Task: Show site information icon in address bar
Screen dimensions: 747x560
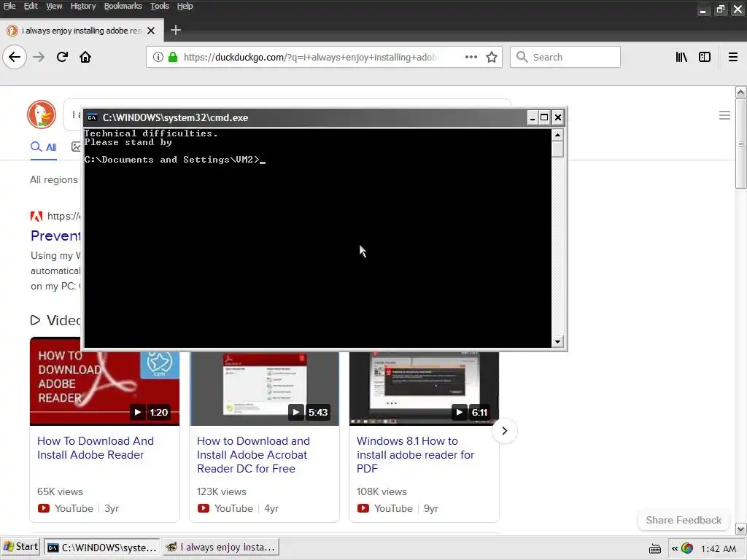Action: (x=158, y=57)
